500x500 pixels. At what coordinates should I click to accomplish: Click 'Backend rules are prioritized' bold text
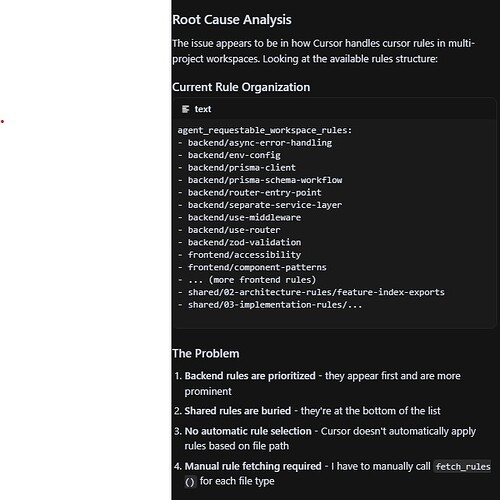coord(250,376)
